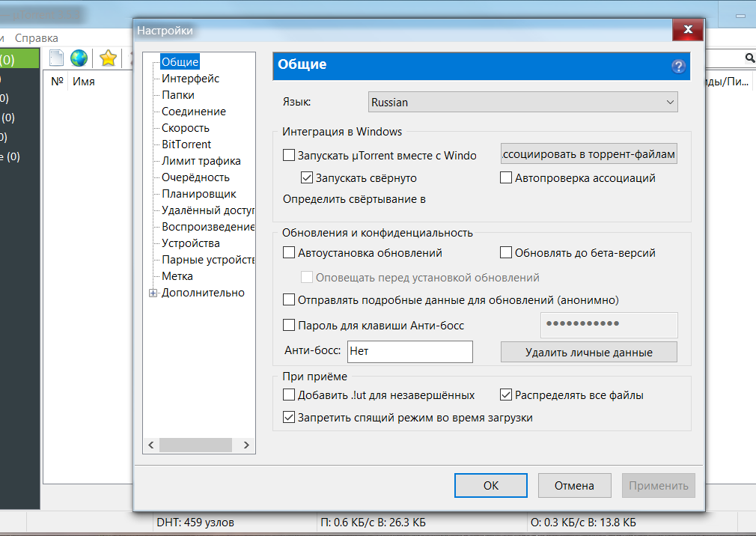Open 'Удалённый доступ' section
The height and width of the screenshot is (536, 756).
[208, 210]
